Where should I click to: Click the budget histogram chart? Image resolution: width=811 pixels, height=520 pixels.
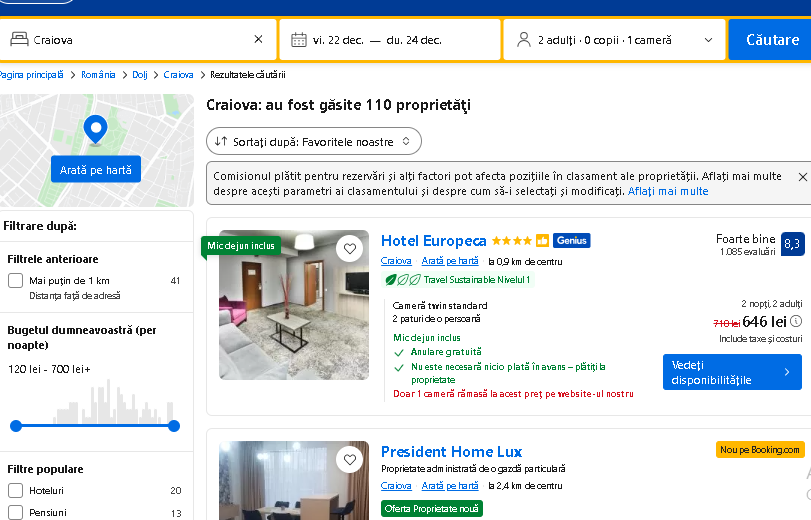pyautogui.click(x=113, y=402)
